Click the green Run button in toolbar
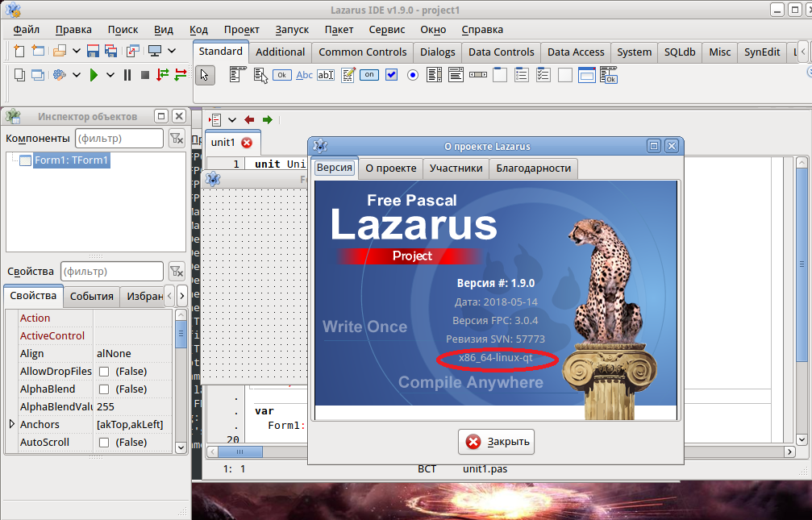 click(94, 75)
